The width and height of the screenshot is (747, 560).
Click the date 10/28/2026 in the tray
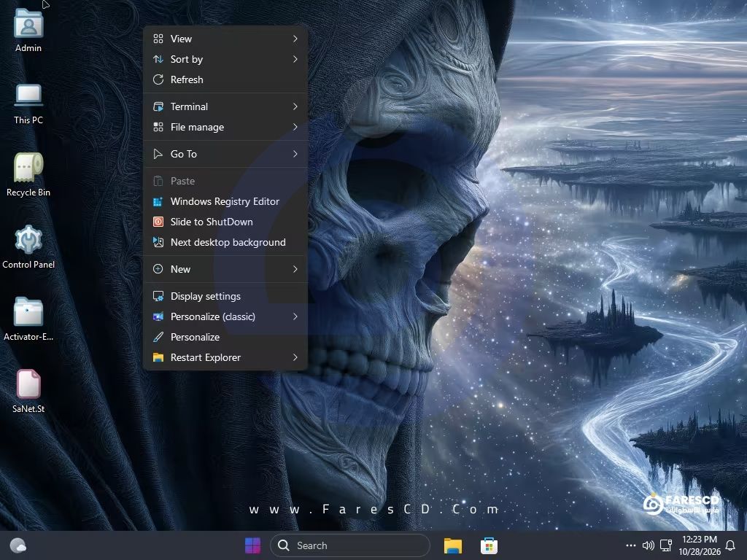700,552
